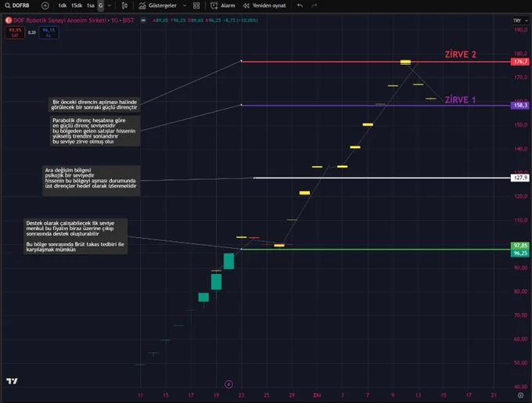Click the large green candle near 96
This screenshot has height=403, width=532.
click(x=228, y=261)
